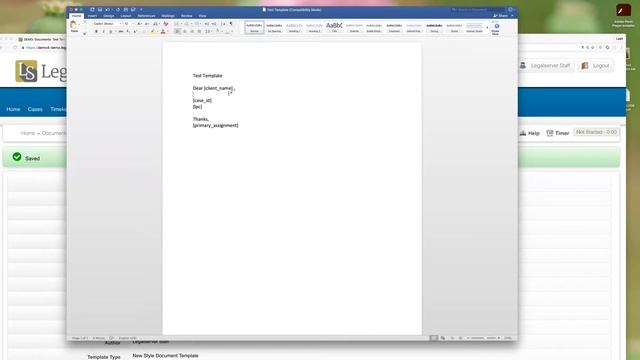Click the Logout button in the browser window

coord(596,66)
